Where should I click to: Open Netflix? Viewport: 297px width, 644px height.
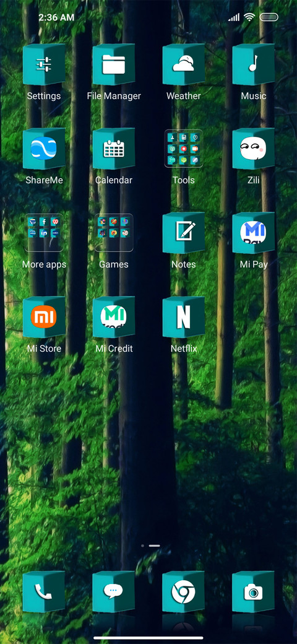183,317
